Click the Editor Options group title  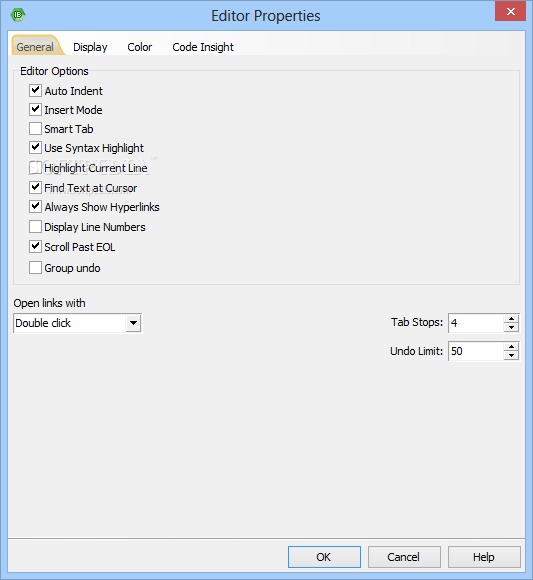(54, 71)
